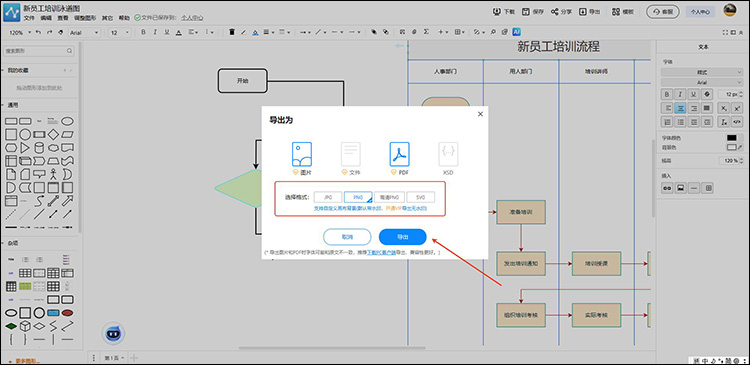Select SVG as the image format
750x365 pixels.
pyautogui.click(x=421, y=197)
